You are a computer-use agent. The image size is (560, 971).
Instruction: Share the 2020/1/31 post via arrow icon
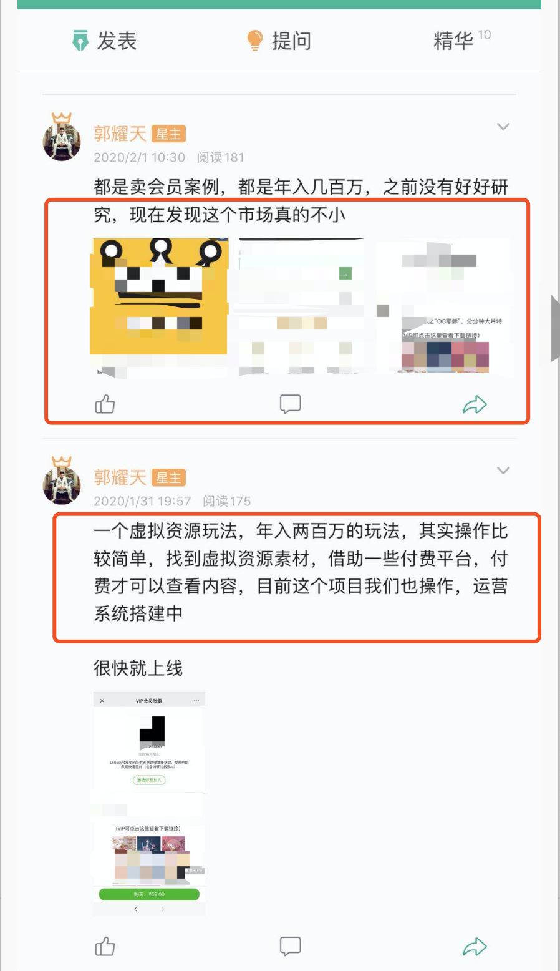click(475, 947)
